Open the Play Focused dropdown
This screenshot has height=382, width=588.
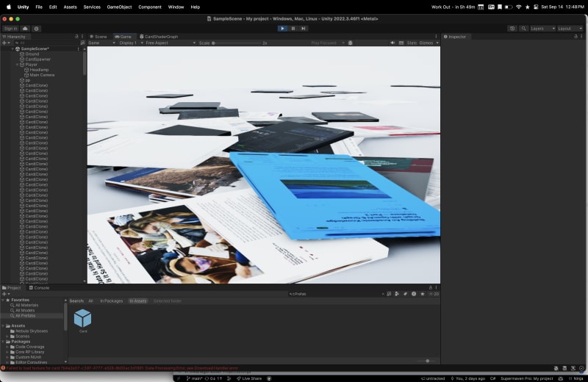[327, 43]
